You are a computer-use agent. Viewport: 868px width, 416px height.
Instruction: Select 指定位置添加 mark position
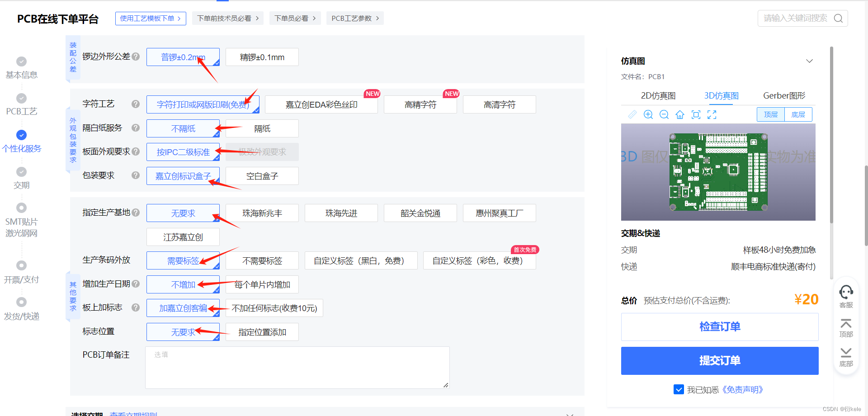(262, 332)
